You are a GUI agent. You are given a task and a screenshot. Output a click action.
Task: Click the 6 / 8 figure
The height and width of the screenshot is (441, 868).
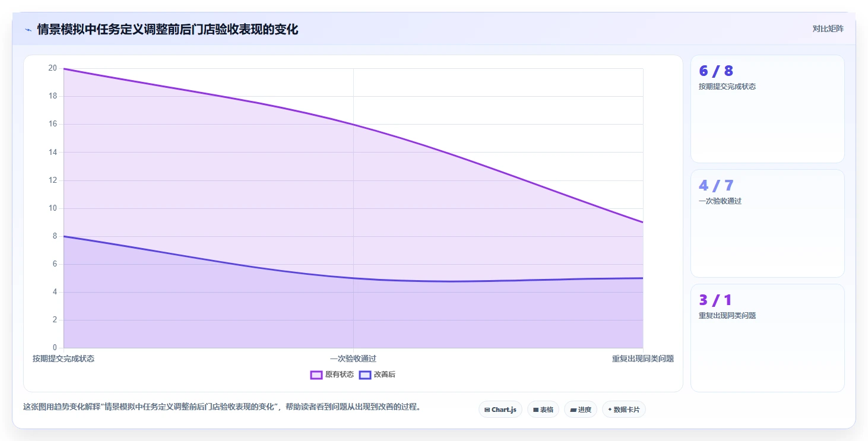pyautogui.click(x=716, y=71)
